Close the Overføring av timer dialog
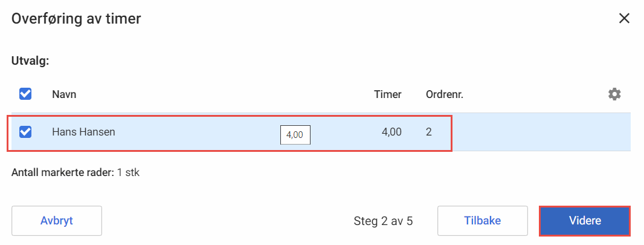 [624, 19]
